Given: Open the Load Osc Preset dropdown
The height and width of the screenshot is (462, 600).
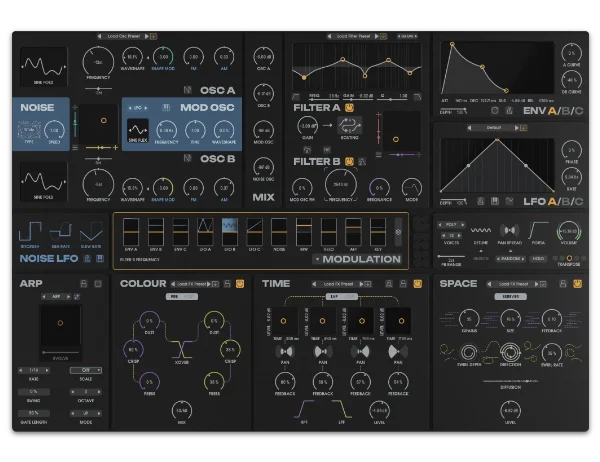Looking at the screenshot, I should tap(125, 35).
